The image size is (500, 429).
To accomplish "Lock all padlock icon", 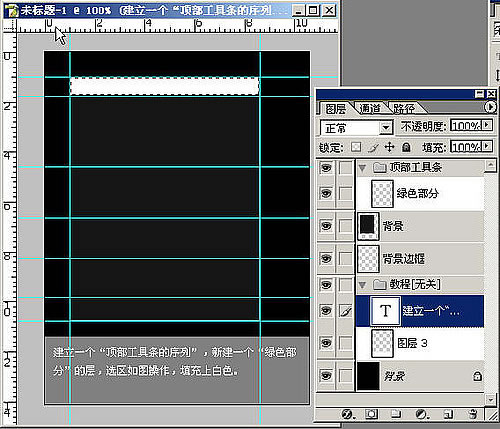I will point(406,147).
